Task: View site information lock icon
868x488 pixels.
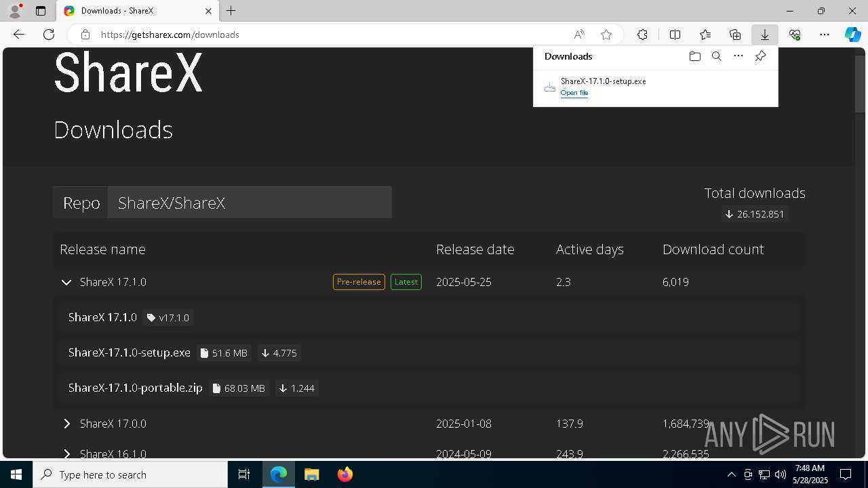Action: point(85,35)
